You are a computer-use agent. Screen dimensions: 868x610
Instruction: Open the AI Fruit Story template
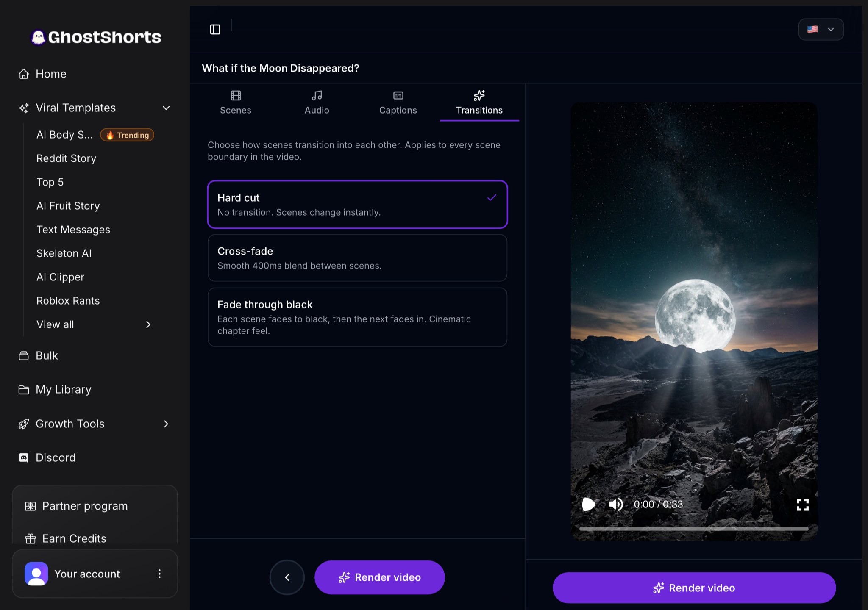(x=68, y=206)
